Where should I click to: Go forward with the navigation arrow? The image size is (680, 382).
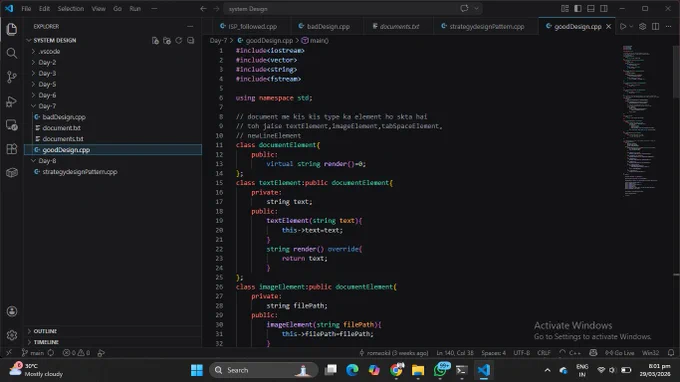[x=216, y=9]
